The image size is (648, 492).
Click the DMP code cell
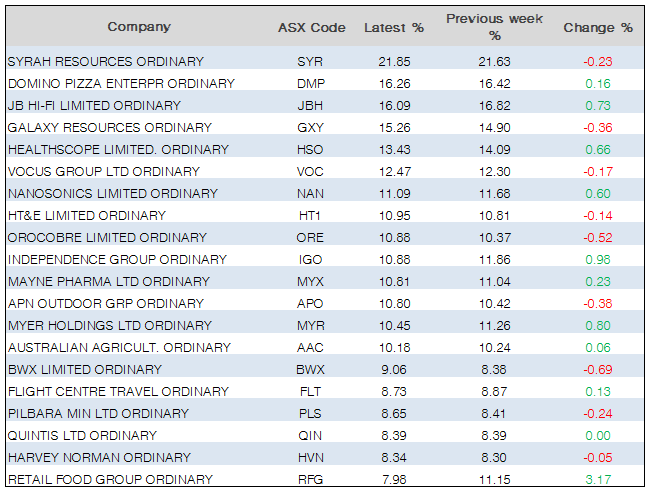310,84
